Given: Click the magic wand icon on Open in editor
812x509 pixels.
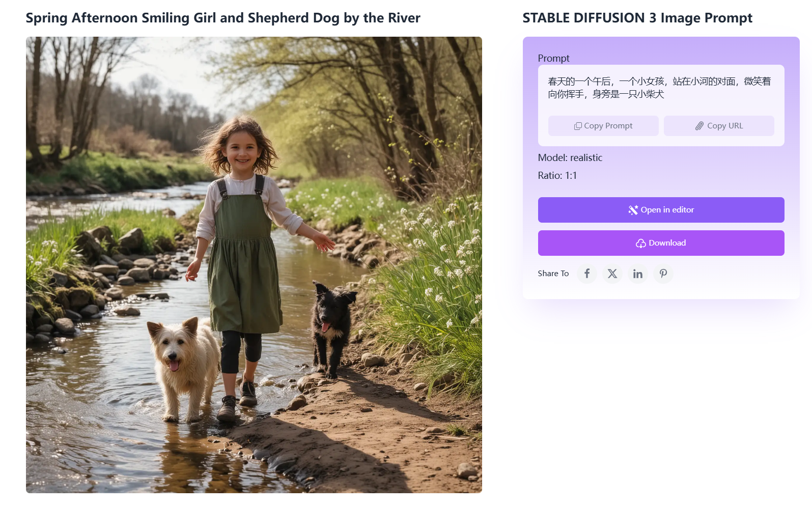Looking at the screenshot, I should pos(633,210).
